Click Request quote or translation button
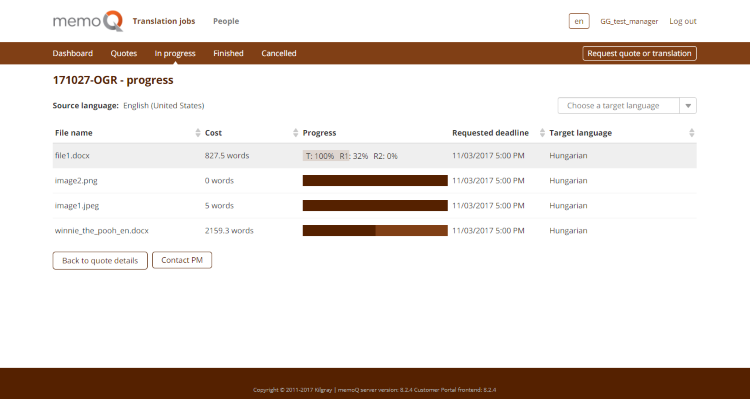The width and height of the screenshot is (750, 399). pyautogui.click(x=640, y=53)
